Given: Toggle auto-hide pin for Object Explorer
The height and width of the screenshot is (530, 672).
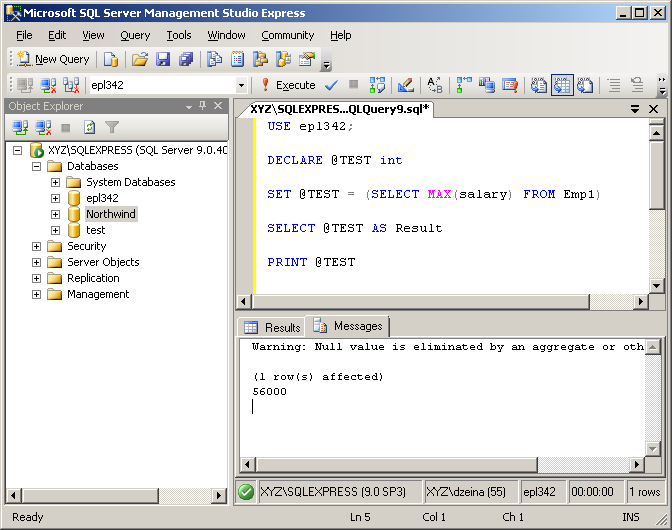Looking at the screenshot, I should pos(203,105).
